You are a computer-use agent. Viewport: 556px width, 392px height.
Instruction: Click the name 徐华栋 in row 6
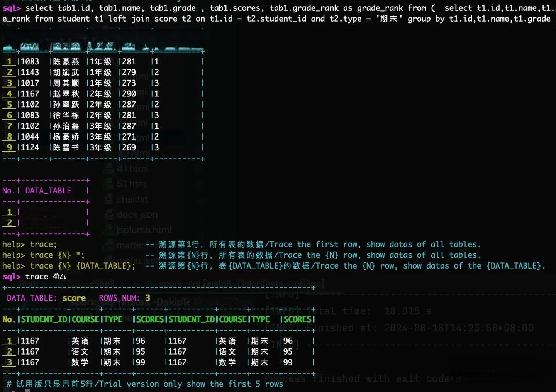pos(66,115)
